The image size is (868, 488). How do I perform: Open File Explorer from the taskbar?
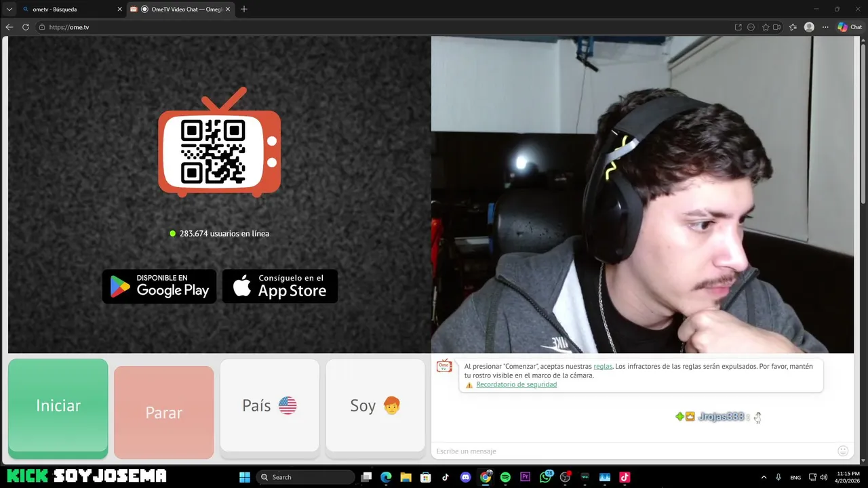point(406,477)
